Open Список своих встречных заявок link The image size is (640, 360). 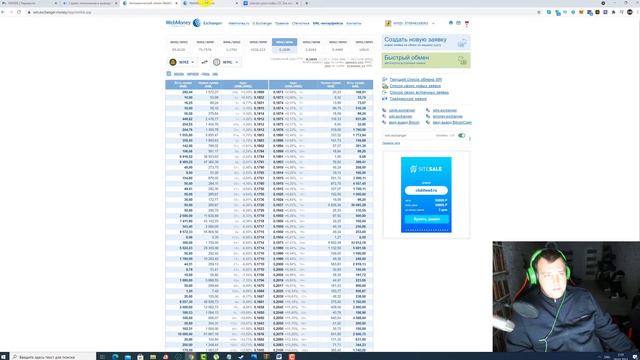[419, 93]
